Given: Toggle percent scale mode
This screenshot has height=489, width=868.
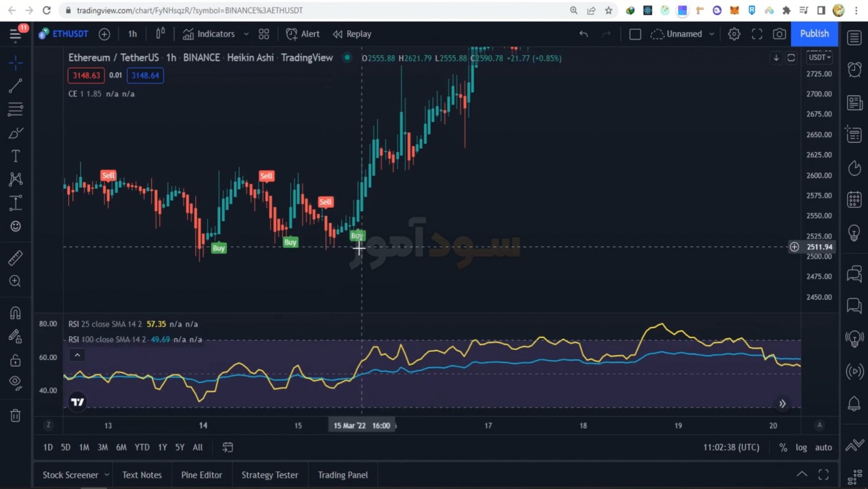Looking at the screenshot, I should point(783,447).
